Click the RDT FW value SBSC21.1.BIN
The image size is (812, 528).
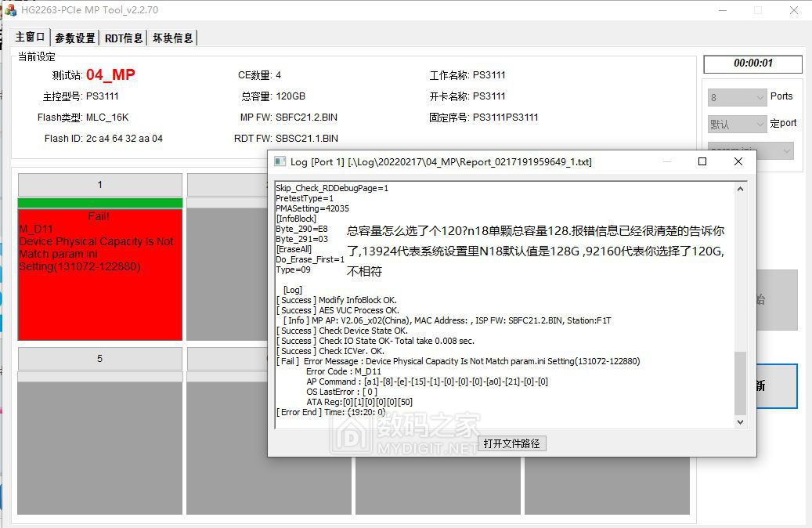tap(307, 139)
